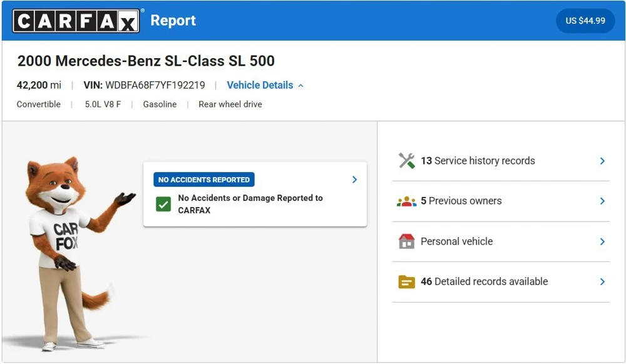Image resolution: width=626 pixels, height=364 pixels.
Task: Click the green checkmark icon
Action: (163, 205)
